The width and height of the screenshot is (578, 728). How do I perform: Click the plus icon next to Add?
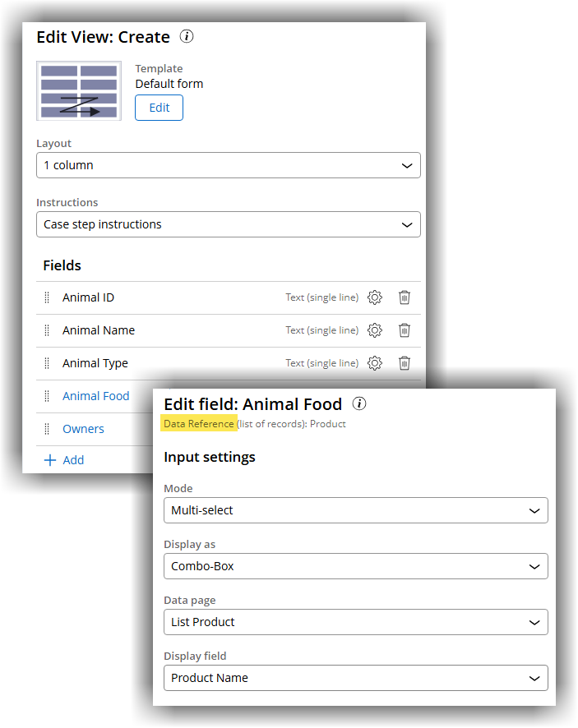pyautogui.click(x=50, y=460)
